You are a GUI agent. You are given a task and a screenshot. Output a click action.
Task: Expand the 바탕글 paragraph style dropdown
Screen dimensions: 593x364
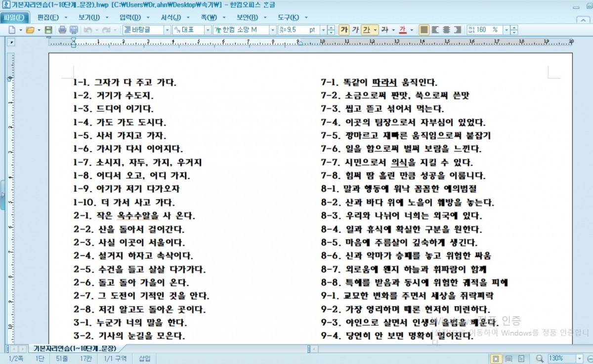[167, 30]
